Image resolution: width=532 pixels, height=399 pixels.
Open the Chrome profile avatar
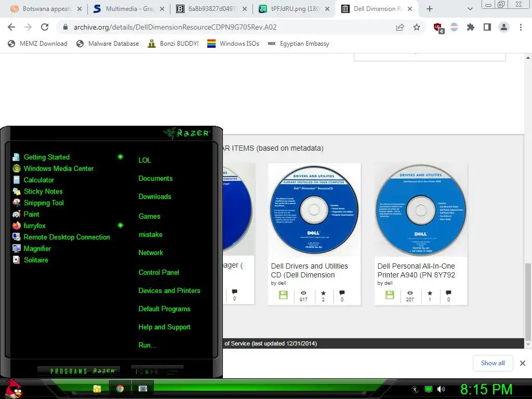click(x=504, y=27)
